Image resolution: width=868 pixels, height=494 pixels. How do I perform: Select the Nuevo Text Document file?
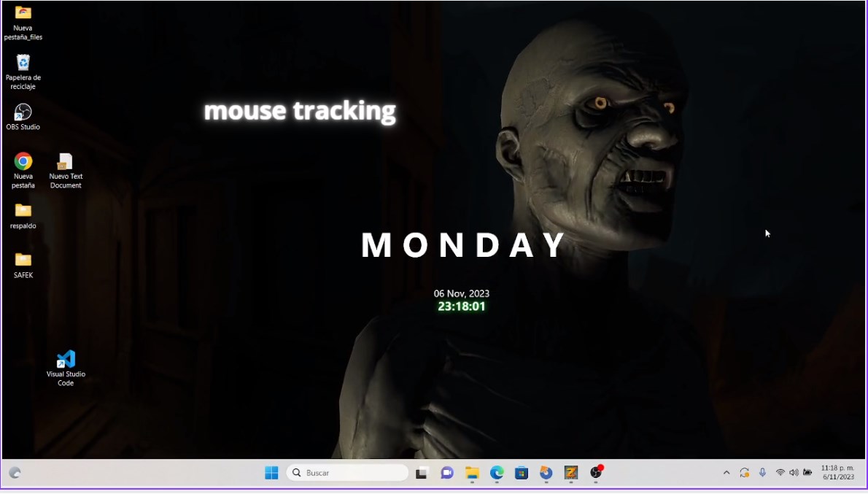point(66,171)
